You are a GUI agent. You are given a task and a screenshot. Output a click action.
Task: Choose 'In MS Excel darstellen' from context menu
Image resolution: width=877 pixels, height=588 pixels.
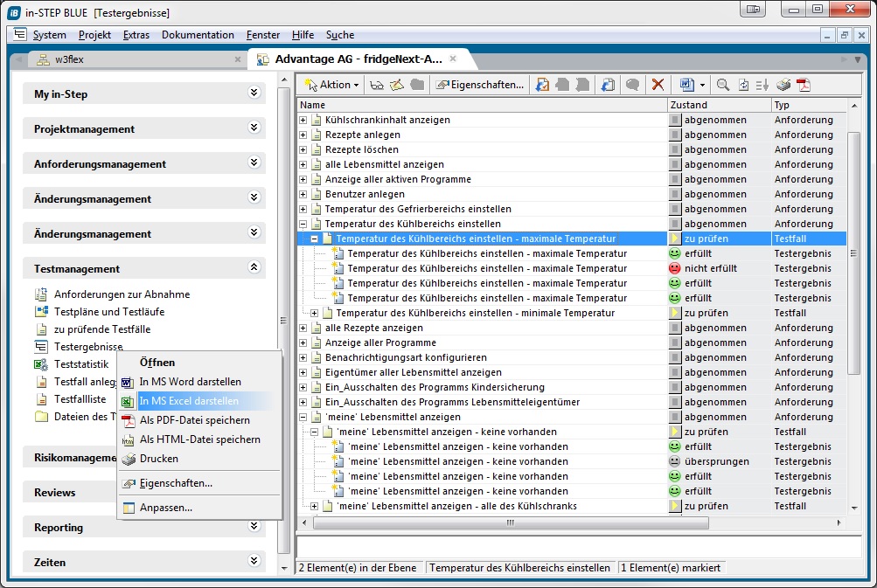(189, 401)
